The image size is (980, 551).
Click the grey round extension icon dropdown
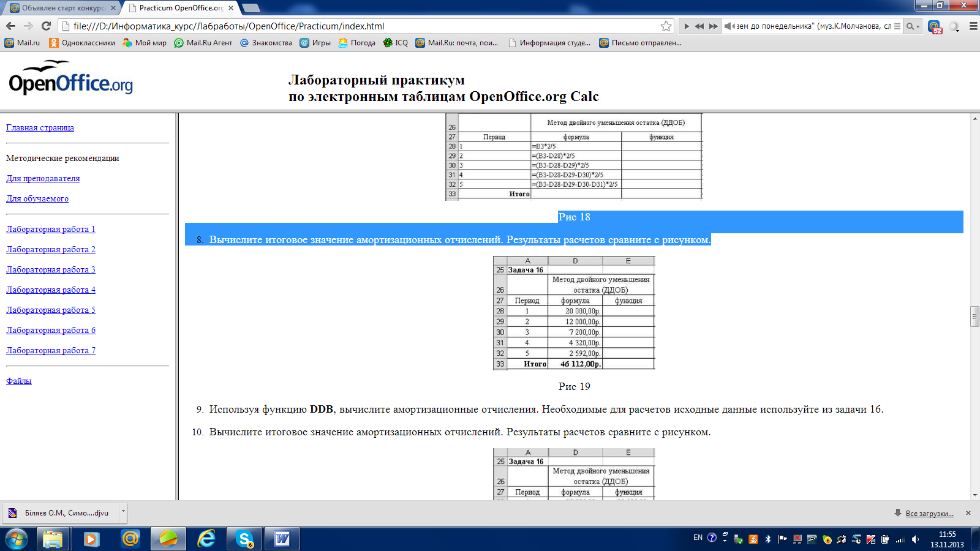tap(954, 26)
